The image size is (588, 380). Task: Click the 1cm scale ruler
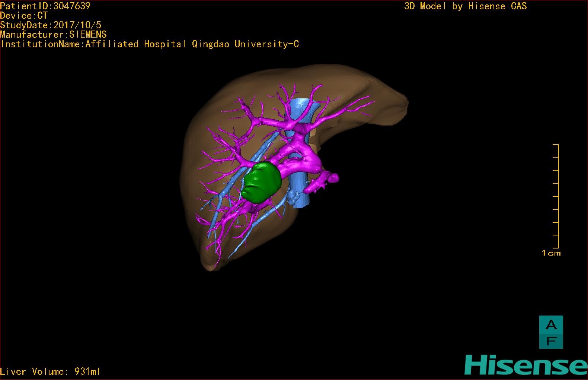click(x=556, y=196)
